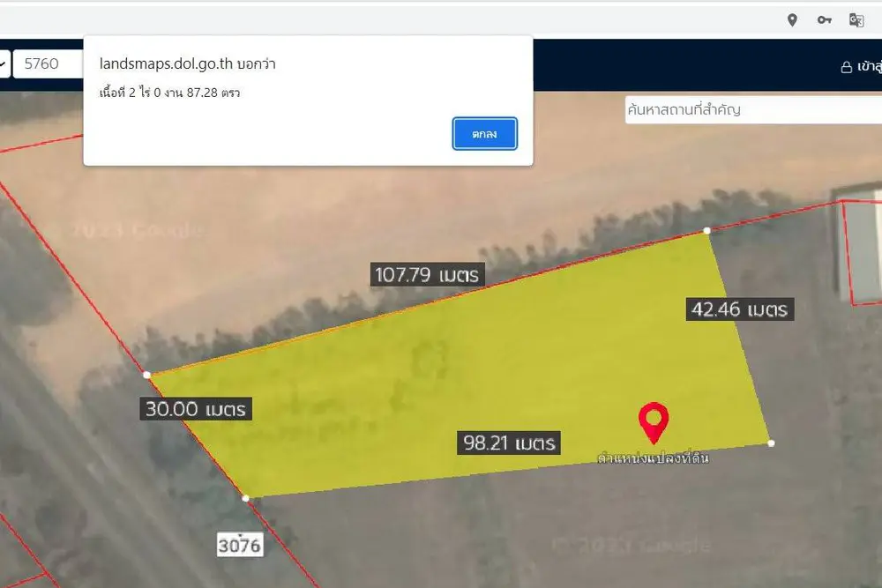Click the location pin icon in browser bar
The height and width of the screenshot is (588, 882).
pyautogui.click(x=792, y=20)
